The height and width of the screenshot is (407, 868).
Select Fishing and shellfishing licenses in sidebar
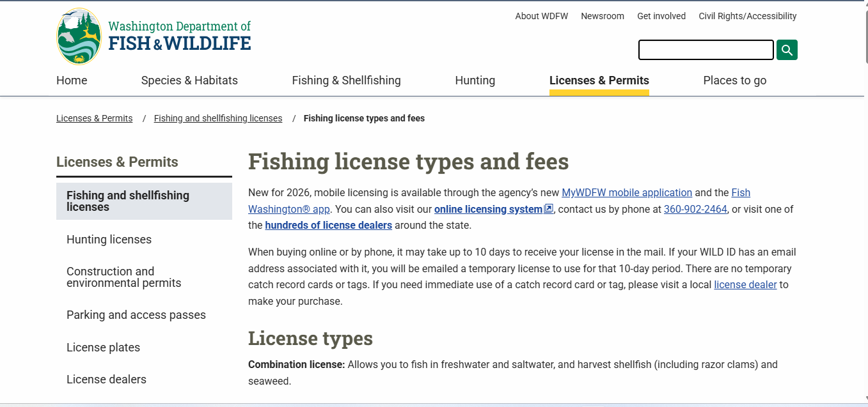(x=144, y=201)
